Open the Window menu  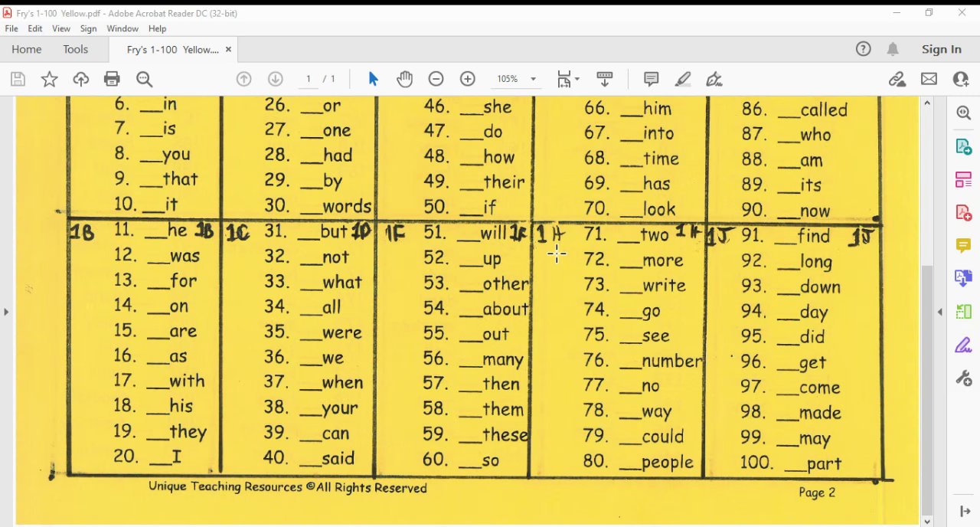[x=122, y=28]
